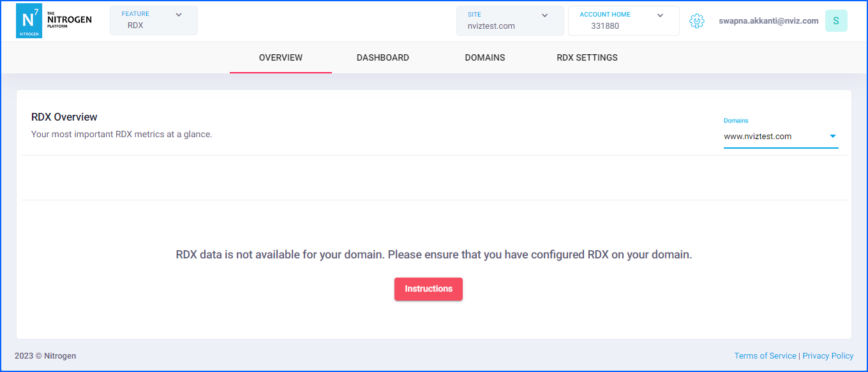
Task: Switch to the Overview tab
Action: (281, 57)
